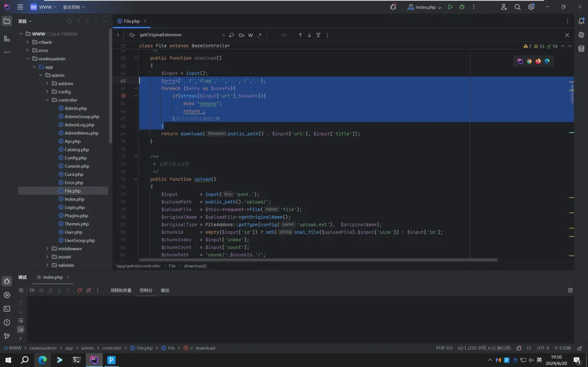588x367 pixels.
Task: Open View Breakpoints dialog in debug toolbar
Action: point(79,290)
